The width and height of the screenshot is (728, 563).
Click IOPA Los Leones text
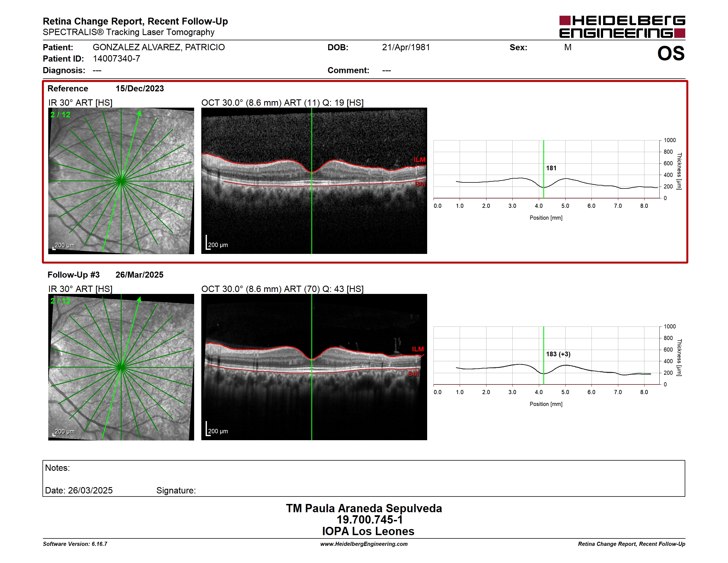368,531
